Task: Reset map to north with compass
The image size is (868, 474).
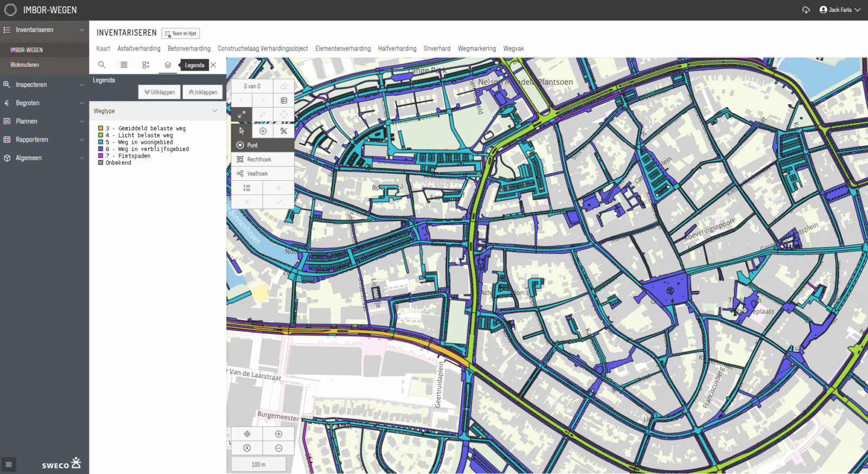Action: click(x=247, y=448)
